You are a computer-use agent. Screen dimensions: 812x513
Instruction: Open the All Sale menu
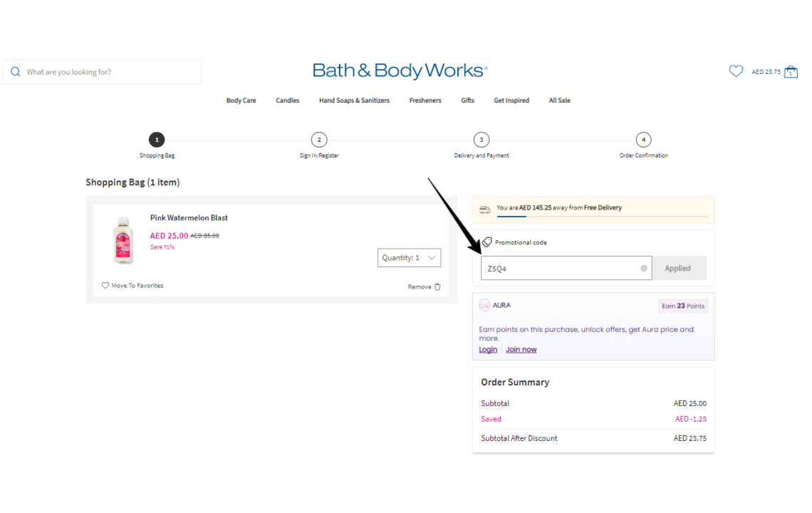click(559, 100)
